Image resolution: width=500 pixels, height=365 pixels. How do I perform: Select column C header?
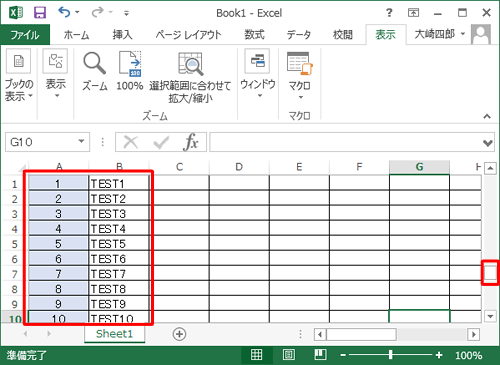click(179, 167)
